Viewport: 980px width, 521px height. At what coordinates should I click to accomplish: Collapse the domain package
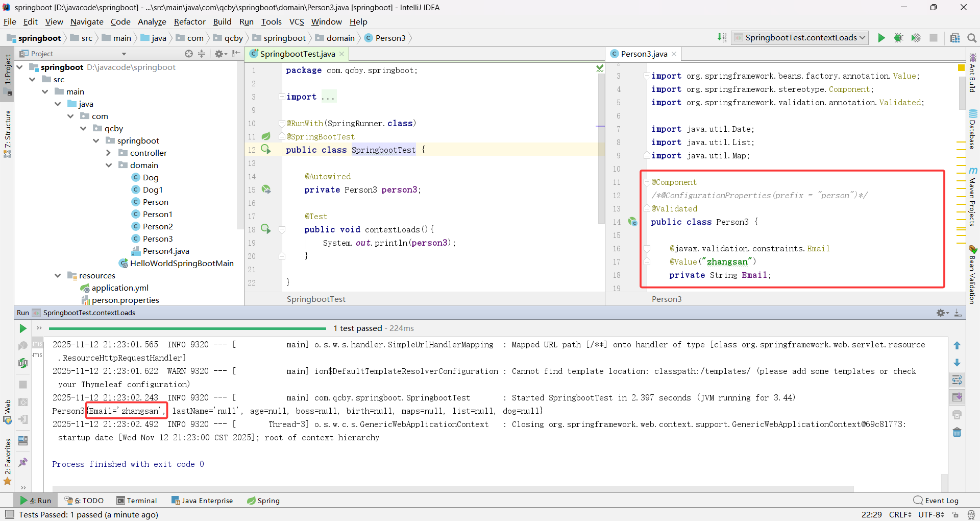click(x=109, y=165)
